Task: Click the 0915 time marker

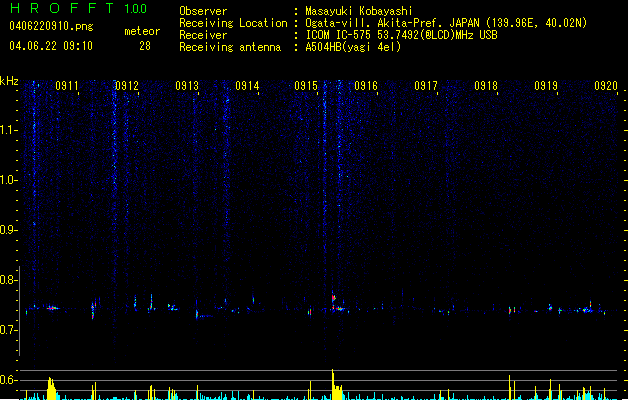Action: pos(306,86)
